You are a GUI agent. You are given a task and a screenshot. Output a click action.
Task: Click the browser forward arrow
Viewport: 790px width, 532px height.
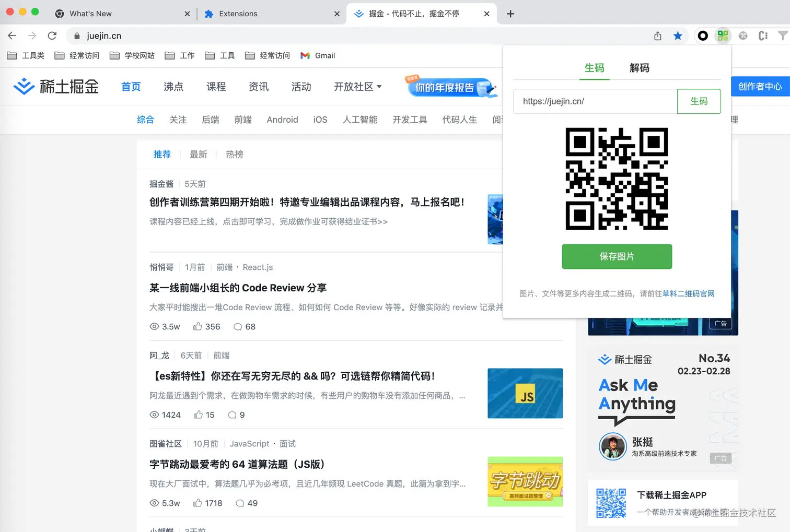click(32, 36)
